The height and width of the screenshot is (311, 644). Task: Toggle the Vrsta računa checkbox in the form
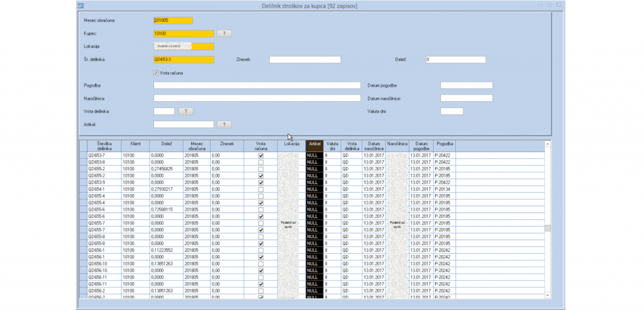pyautogui.click(x=156, y=73)
